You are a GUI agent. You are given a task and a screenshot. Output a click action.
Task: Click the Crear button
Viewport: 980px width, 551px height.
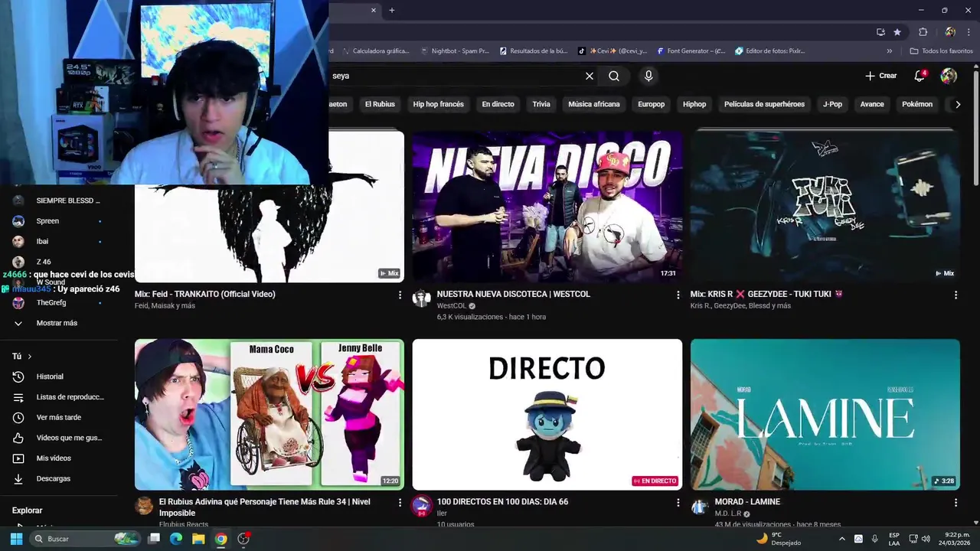pyautogui.click(x=881, y=76)
